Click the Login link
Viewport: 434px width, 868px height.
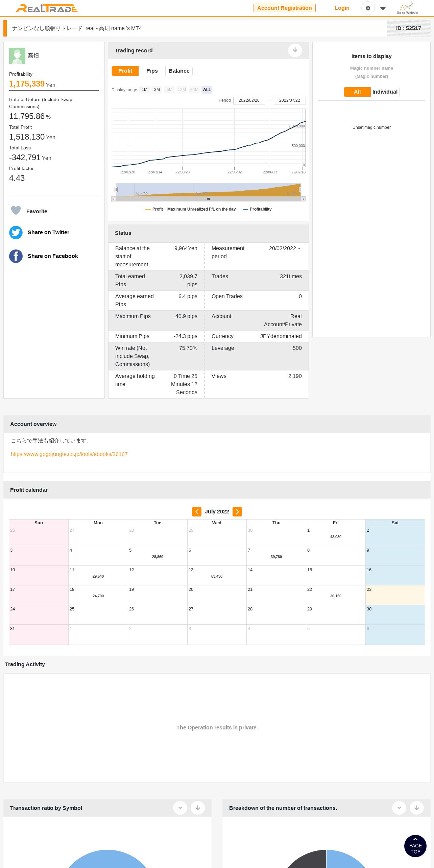(342, 8)
